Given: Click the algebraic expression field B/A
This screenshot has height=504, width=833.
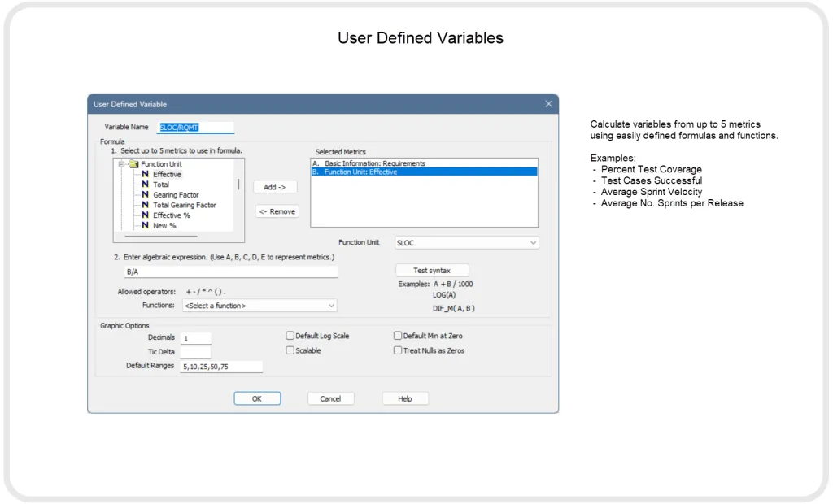Looking at the screenshot, I should click(x=231, y=272).
